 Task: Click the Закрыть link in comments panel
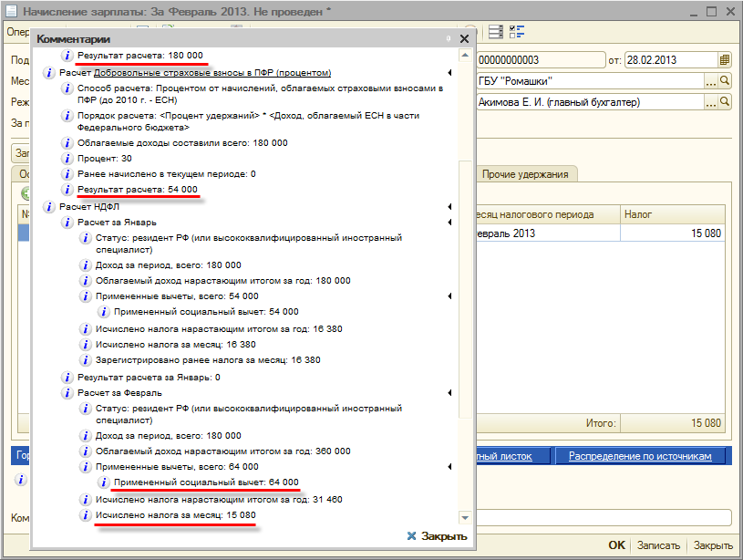point(437,536)
